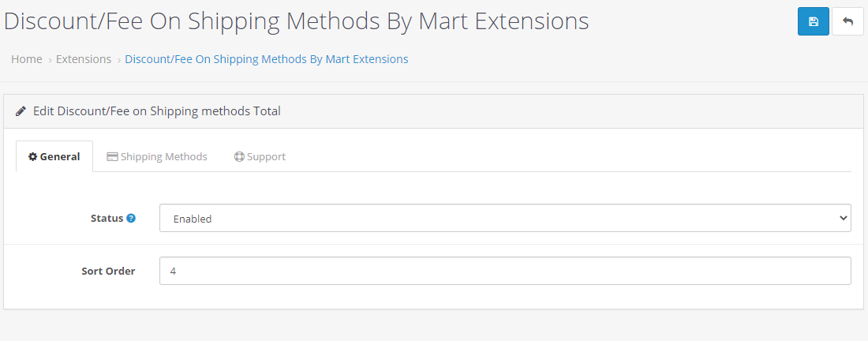Image resolution: width=868 pixels, height=341 pixels.
Task: Open the Extensions breadcrumb link
Action: pyautogui.click(x=84, y=59)
